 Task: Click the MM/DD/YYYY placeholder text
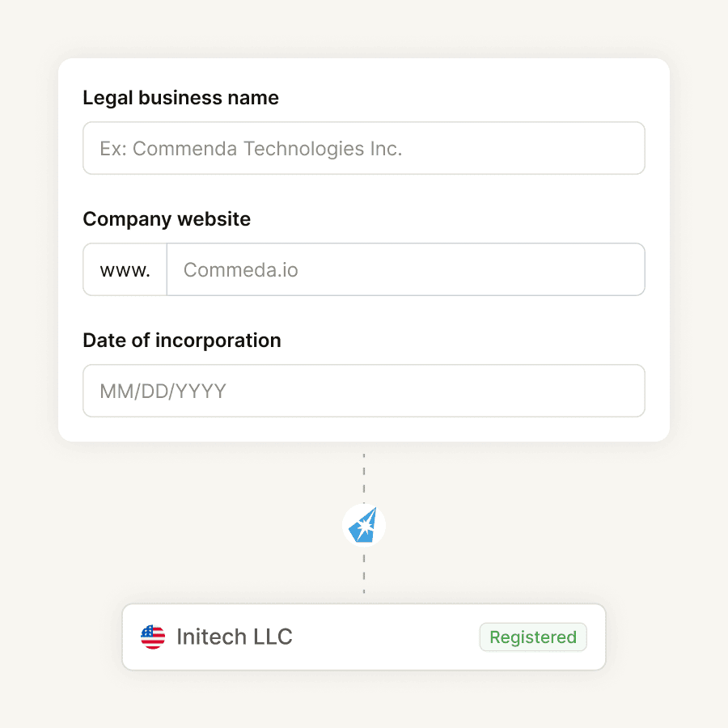[163, 392]
